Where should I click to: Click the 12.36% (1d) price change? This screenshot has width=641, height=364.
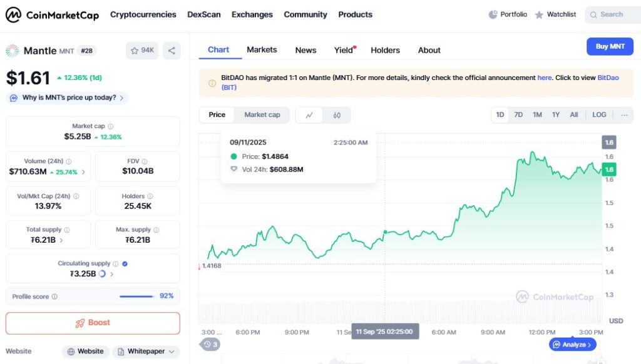click(x=79, y=78)
